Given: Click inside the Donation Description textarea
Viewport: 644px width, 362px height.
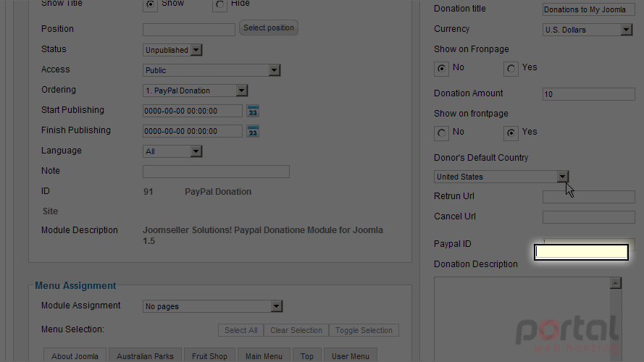Looking at the screenshot, I should click(x=522, y=319).
